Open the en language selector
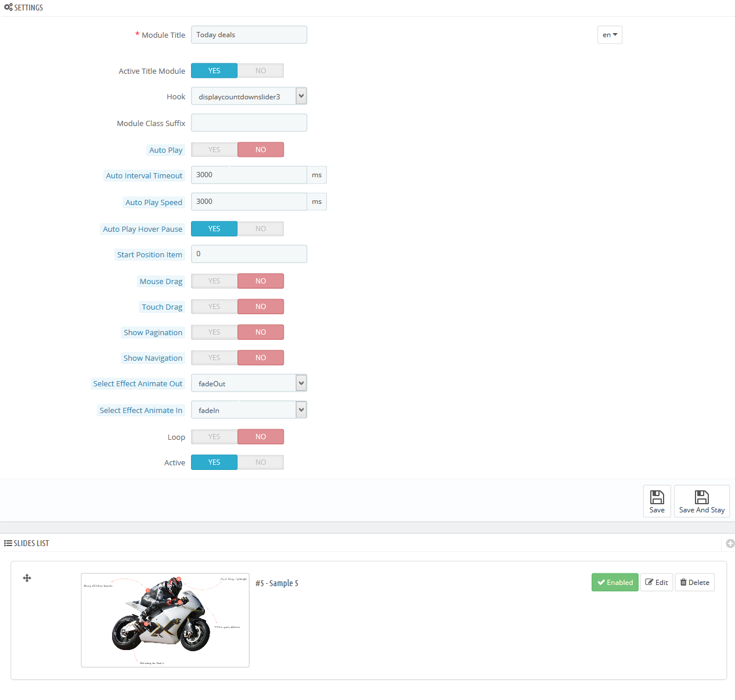Screen dimensions: 735x700 610,35
